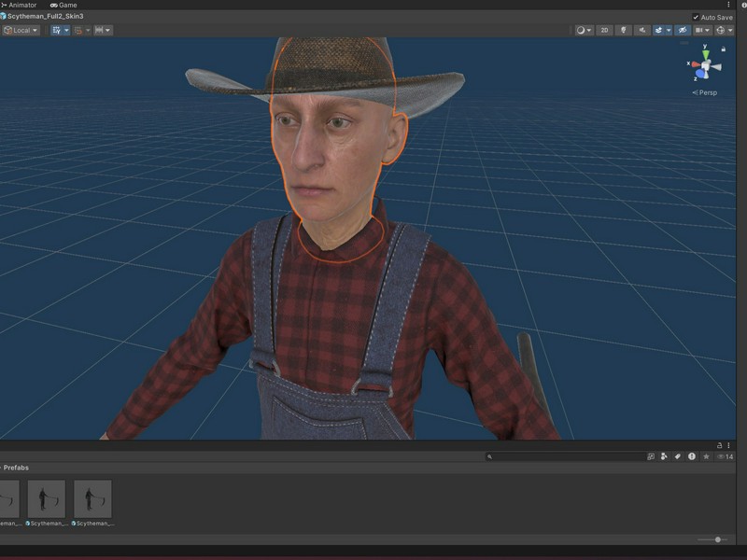
Task: Click the search magnifier icon
Action: pos(489,456)
